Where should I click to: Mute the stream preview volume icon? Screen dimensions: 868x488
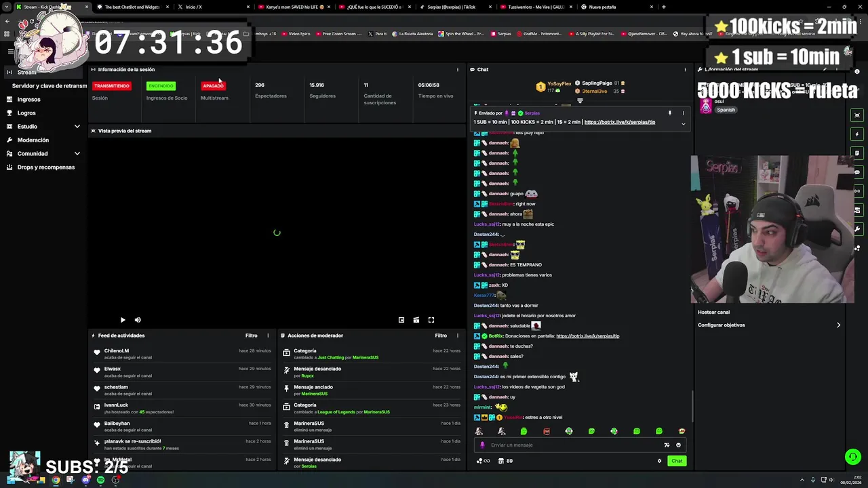pyautogui.click(x=138, y=320)
